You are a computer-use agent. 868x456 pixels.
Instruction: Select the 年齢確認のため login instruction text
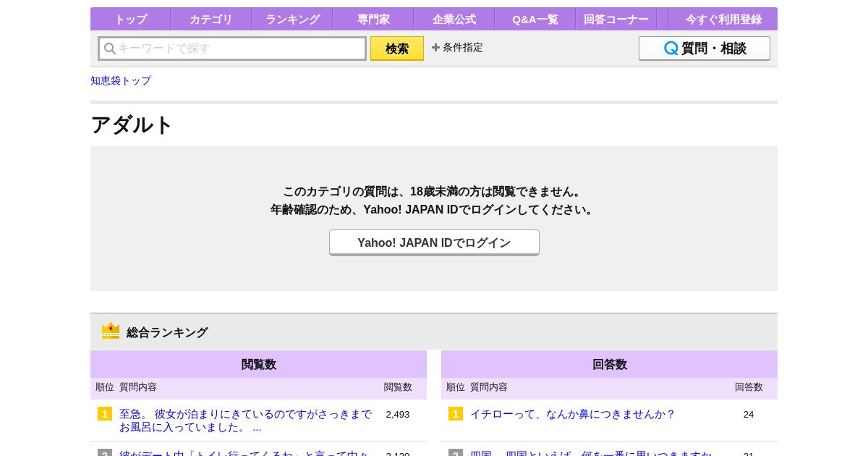(434, 210)
